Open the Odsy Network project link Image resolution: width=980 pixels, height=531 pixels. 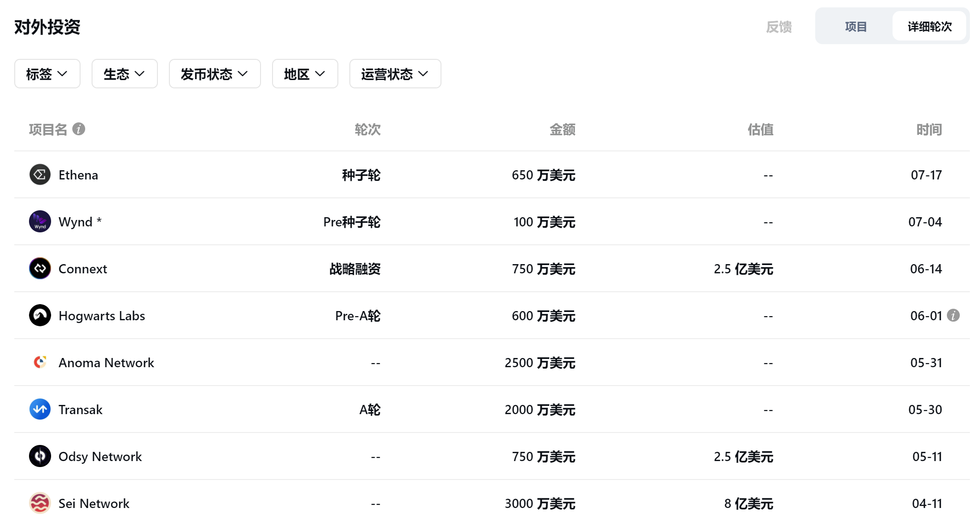pyautogui.click(x=100, y=457)
